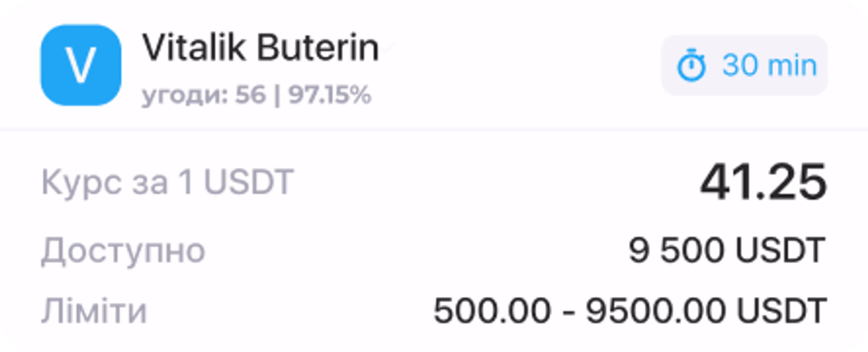868x352 pixels.
Task: Open the blue V avatar of the trader
Action: click(x=81, y=65)
